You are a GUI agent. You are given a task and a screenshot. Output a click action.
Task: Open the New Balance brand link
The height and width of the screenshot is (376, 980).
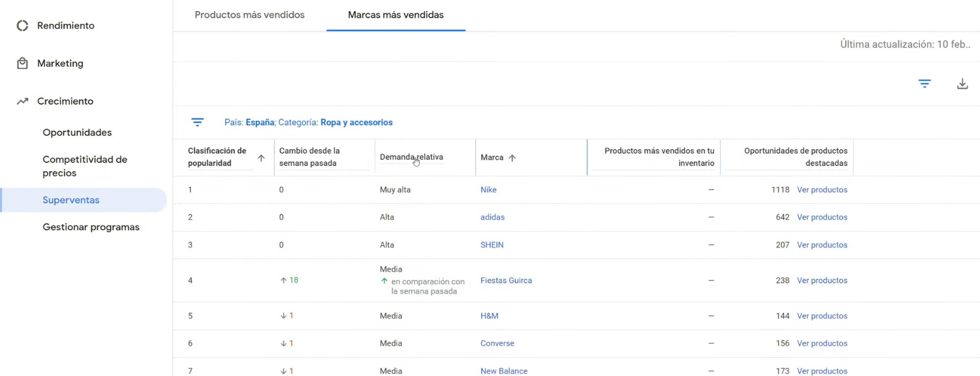504,371
